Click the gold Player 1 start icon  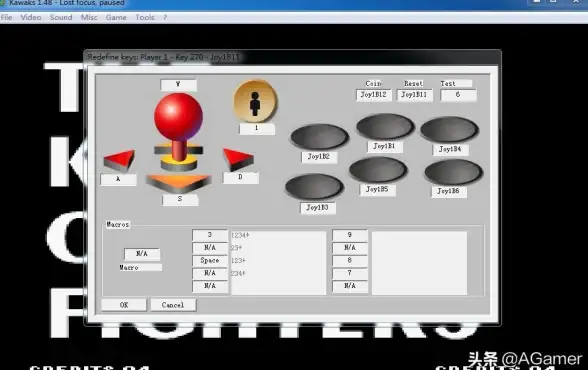point(256,101)
